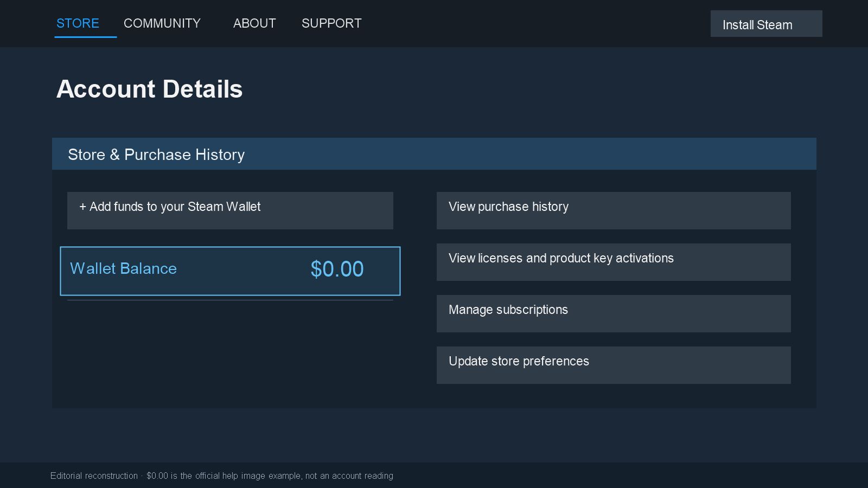The width and height of the screenshot is (868, 488).
Task: Open the ABOUT page
Action: click(x=254, y=23)
